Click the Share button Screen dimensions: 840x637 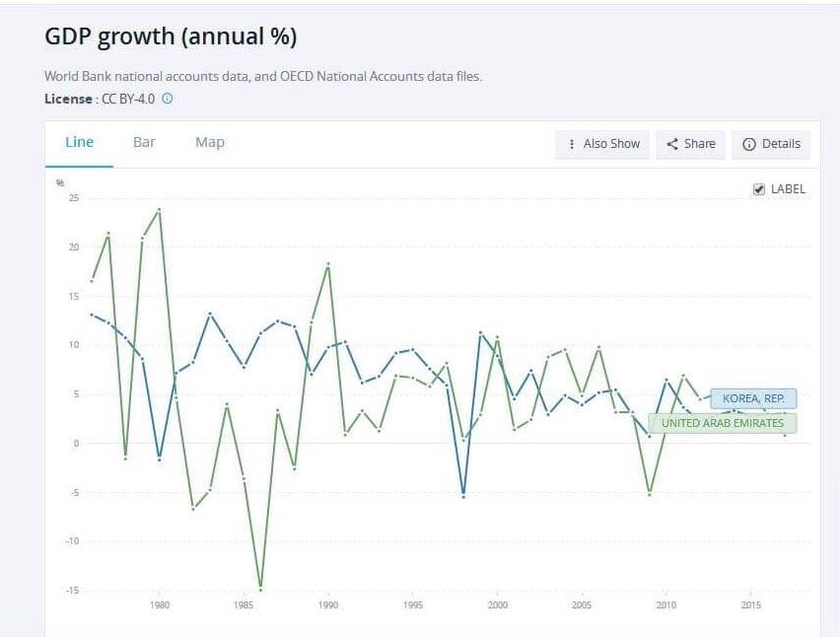[690, 144]
